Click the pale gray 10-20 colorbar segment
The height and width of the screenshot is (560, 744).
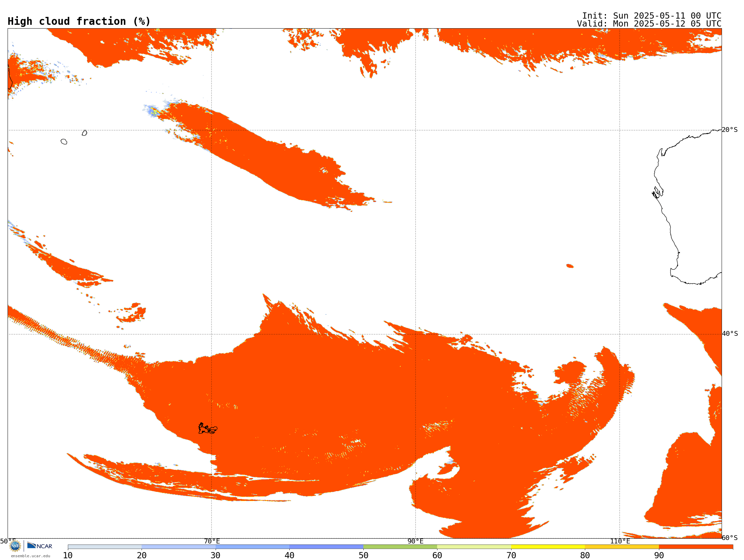[x=105, y=547]
